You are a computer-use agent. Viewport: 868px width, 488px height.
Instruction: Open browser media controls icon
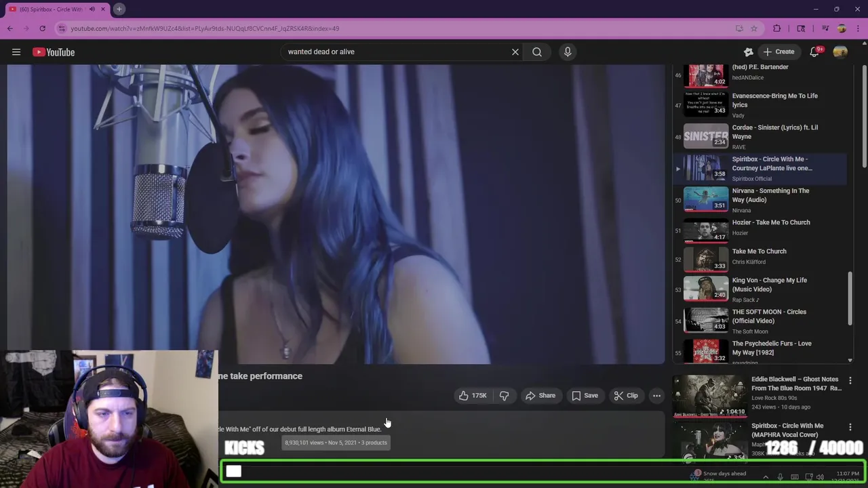[x=825, y=28]
